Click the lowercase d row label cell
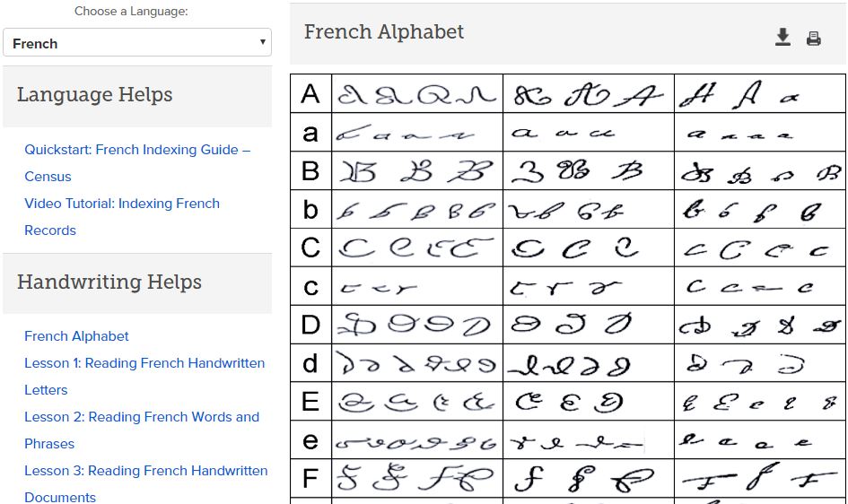This screenshot has height=504, width=848. (310, 363)
